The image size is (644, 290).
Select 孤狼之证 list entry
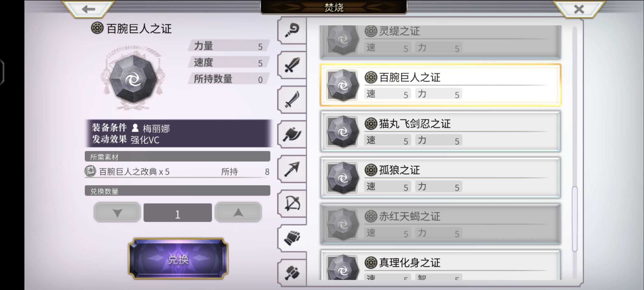(440, 178)
